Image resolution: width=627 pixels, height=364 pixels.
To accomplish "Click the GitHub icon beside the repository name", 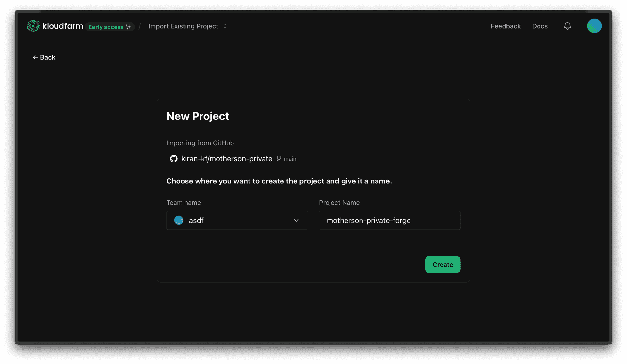I will [x=173, y=159].
